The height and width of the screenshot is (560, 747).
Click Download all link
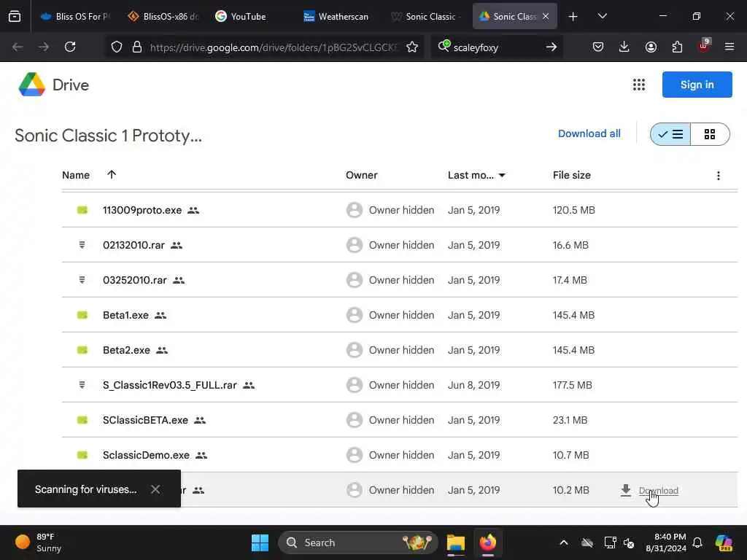[589, 134]
